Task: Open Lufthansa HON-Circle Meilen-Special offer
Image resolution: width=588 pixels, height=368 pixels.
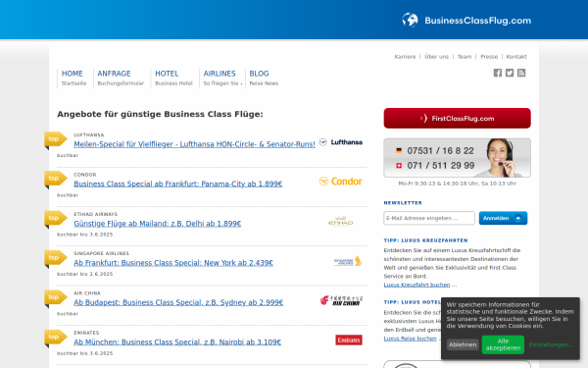Action: pyautogui.click(x=194, y=144)
